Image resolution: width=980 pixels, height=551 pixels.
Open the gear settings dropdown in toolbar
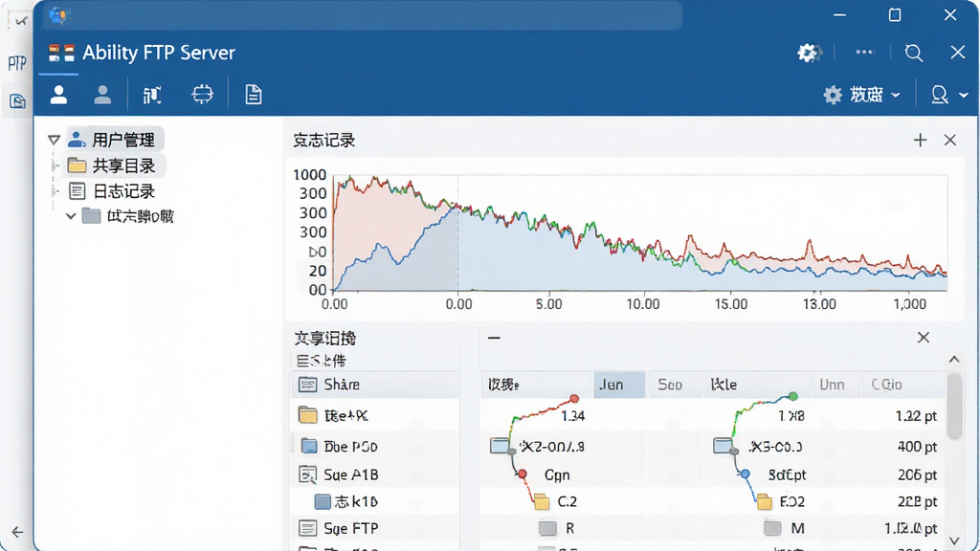click(862, 95)
